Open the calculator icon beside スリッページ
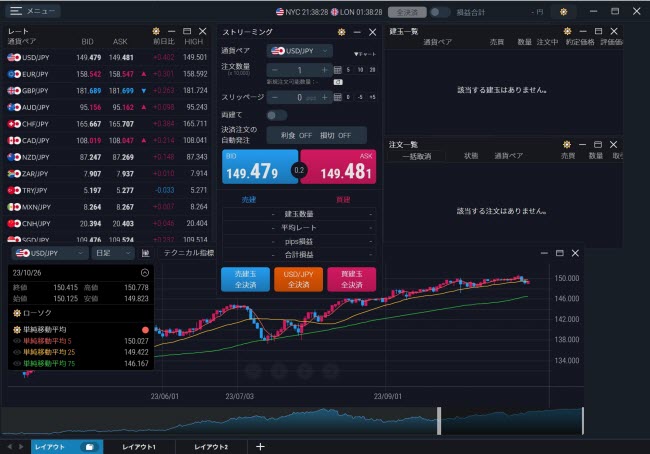Viewport: 650px width, 454px height. pos(338,97)
